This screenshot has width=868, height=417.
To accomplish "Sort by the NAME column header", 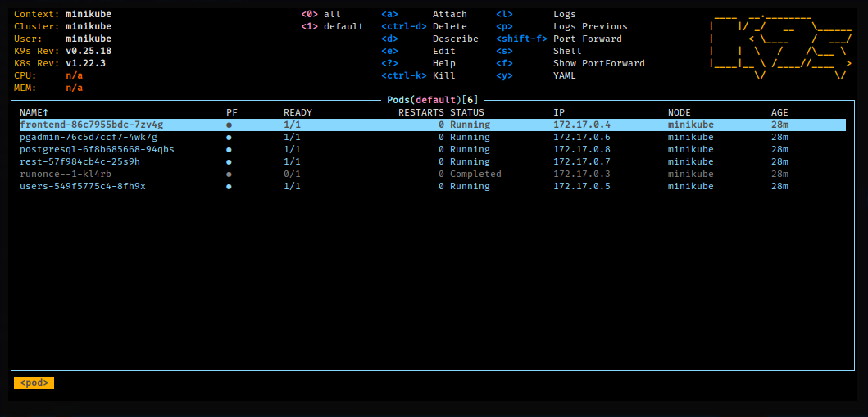I will pyautogui.click(x=34, y=112).
